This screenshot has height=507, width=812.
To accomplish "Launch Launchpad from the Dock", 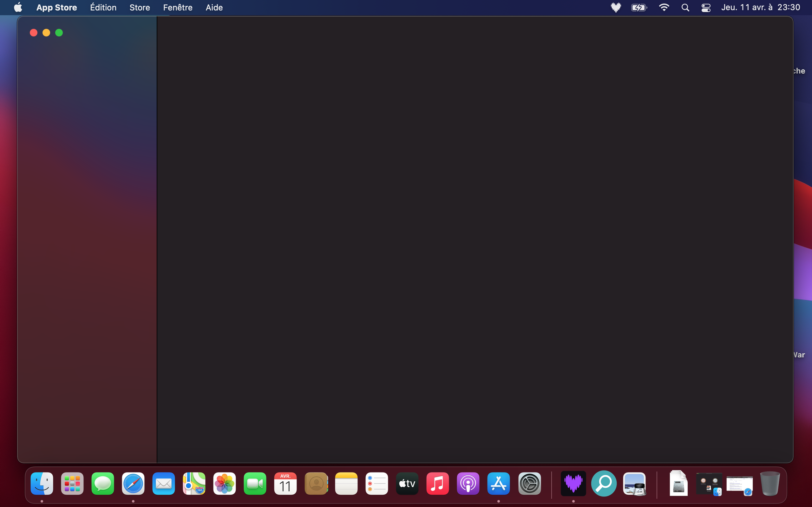I will pyautogui.click(x=72, y=484).
